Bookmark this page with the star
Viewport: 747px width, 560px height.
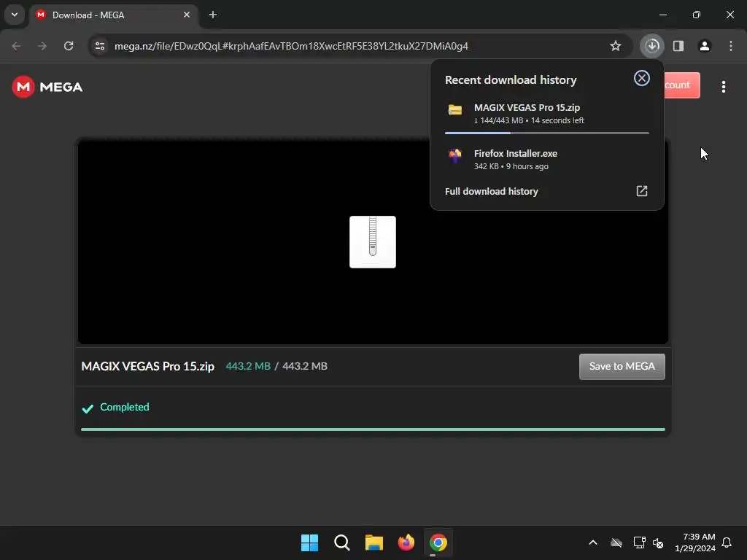pos(616,46)
